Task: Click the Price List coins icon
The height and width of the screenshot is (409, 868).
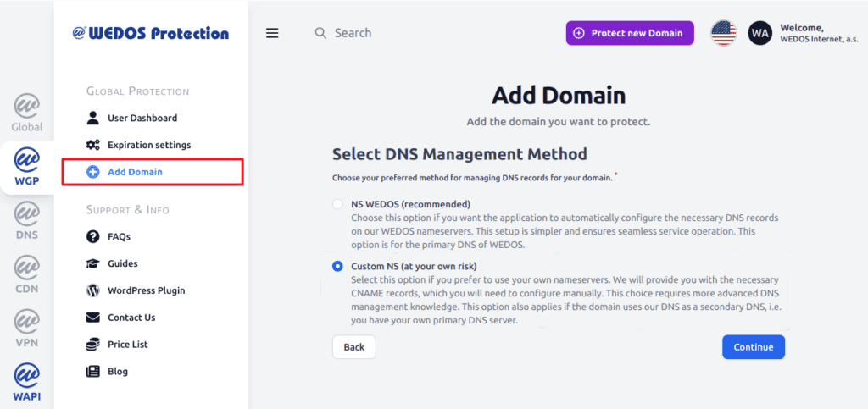Action: (93, 345)
